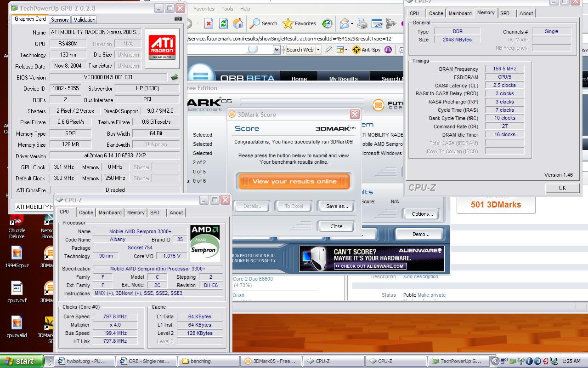Click the Make private link
Screen dimensions: 588x368
[431, 295]
